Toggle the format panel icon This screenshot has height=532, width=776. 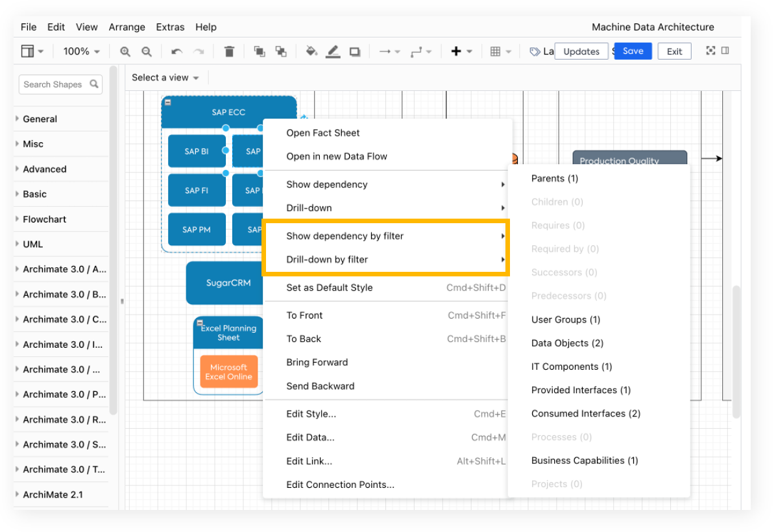coord(725,51)
